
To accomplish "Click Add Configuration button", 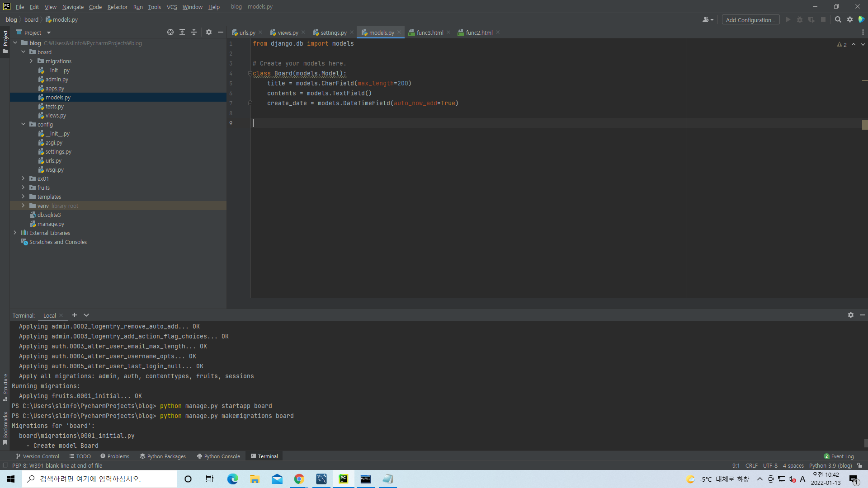I will coord(750,20).
